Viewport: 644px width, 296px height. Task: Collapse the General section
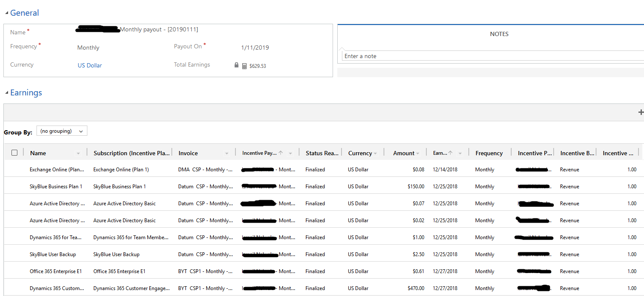[x=6, y=13]
